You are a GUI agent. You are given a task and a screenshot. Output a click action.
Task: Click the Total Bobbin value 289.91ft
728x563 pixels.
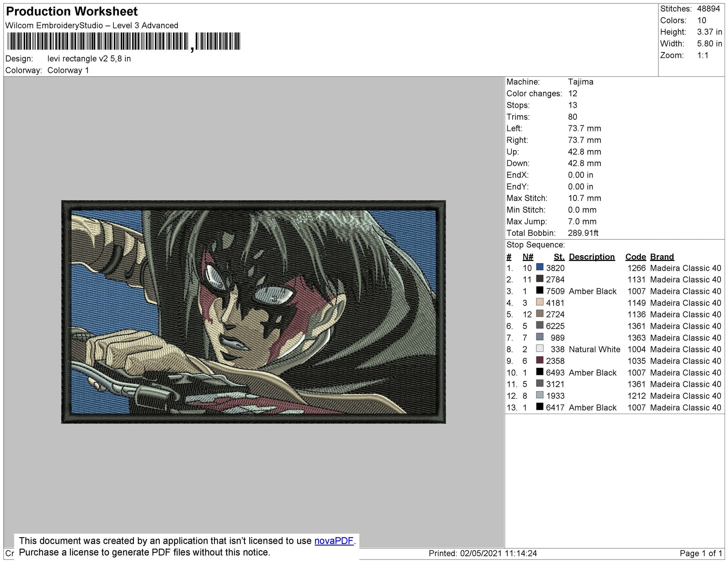pyautogui.click(x=583, y=233)
